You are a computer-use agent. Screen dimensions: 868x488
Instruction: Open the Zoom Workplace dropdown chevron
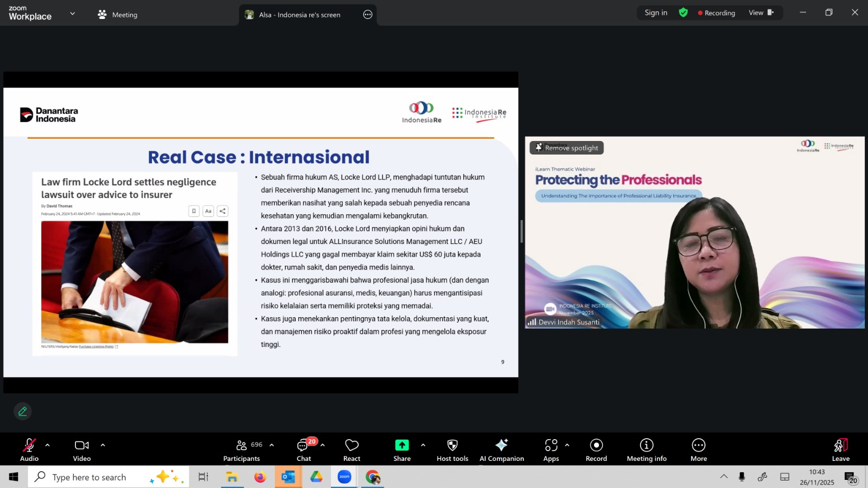click(x=73, y=14)
